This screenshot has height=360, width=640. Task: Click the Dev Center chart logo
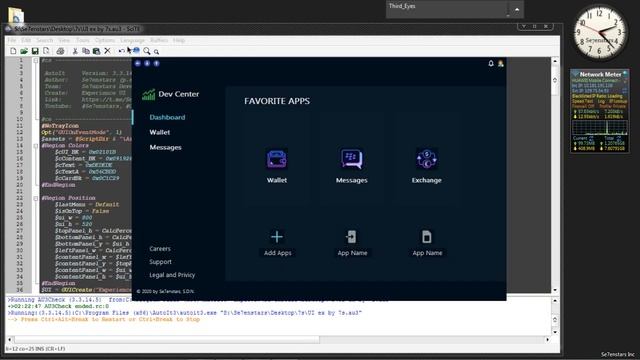pos(149,94)
